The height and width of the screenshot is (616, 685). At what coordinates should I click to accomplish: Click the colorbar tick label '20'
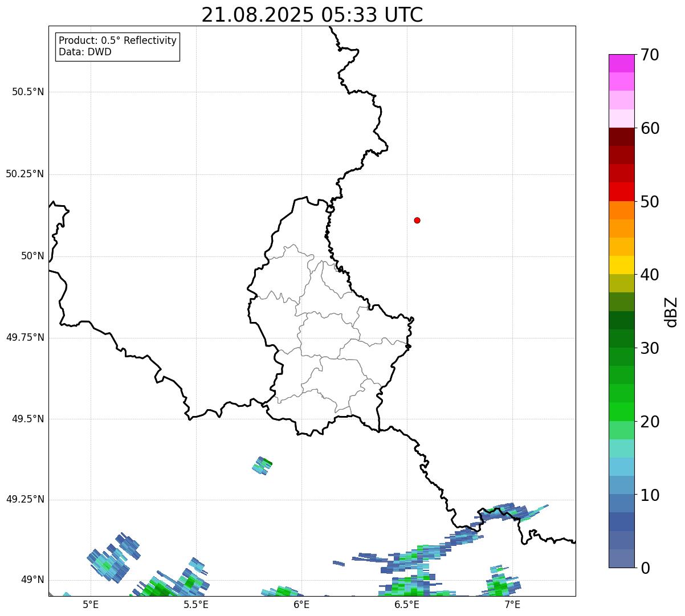tap(650, 422)
